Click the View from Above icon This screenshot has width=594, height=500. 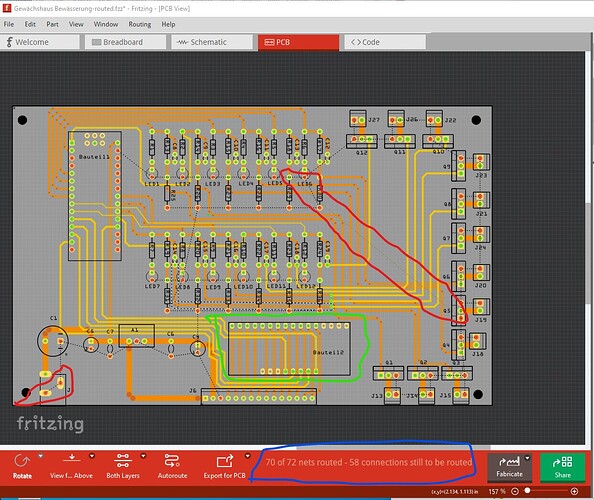(72, 459)
